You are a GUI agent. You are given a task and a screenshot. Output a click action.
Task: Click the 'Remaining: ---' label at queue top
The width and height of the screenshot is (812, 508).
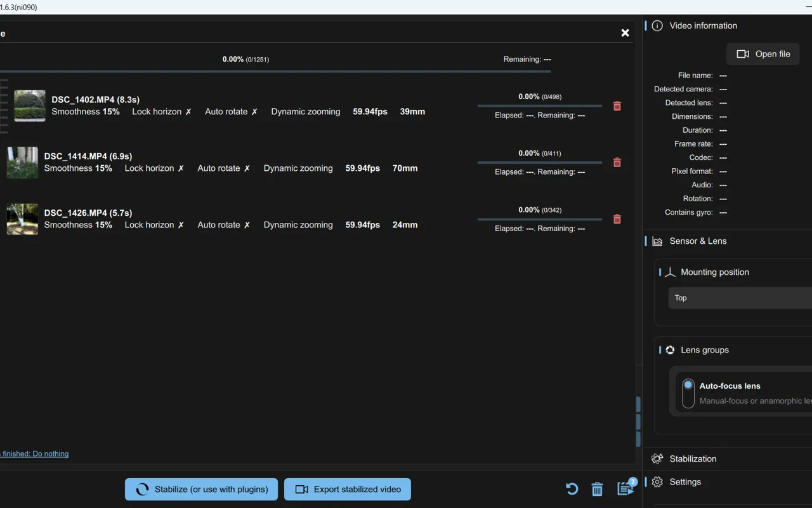tap(527, 59)
